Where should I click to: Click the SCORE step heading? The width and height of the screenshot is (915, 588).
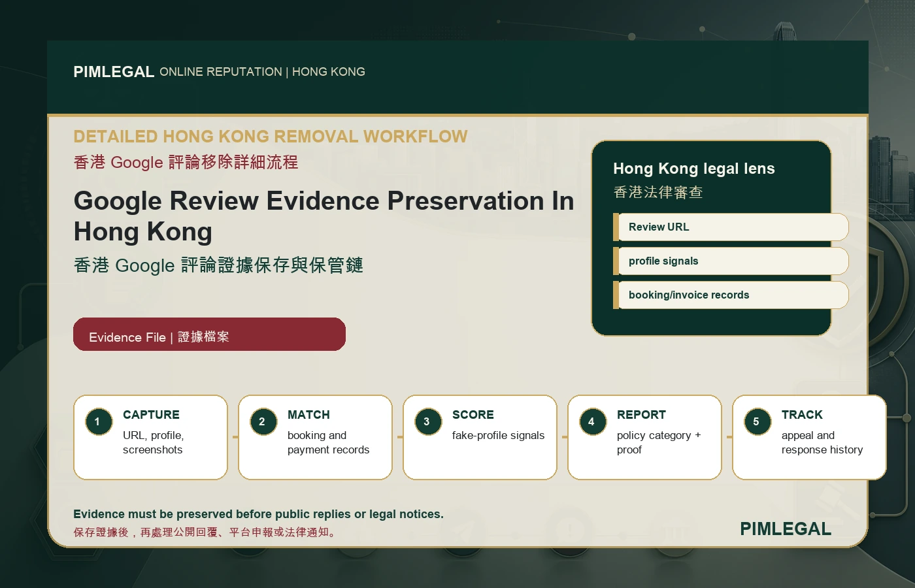[x=473, y=415]
